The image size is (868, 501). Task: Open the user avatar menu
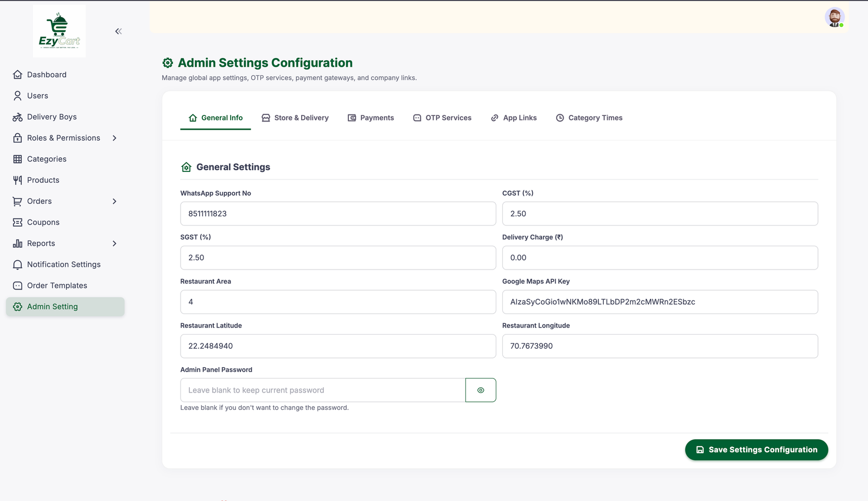pos(834,17)
